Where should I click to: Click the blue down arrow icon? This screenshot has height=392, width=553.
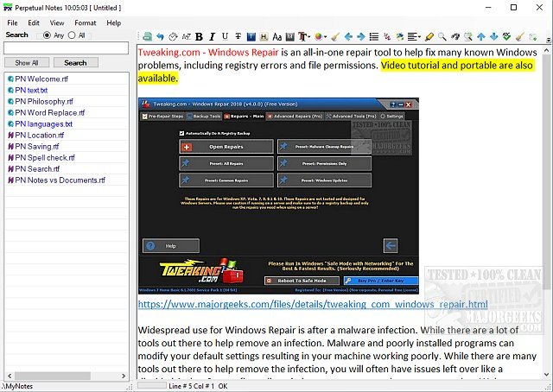tap(494, 36)
